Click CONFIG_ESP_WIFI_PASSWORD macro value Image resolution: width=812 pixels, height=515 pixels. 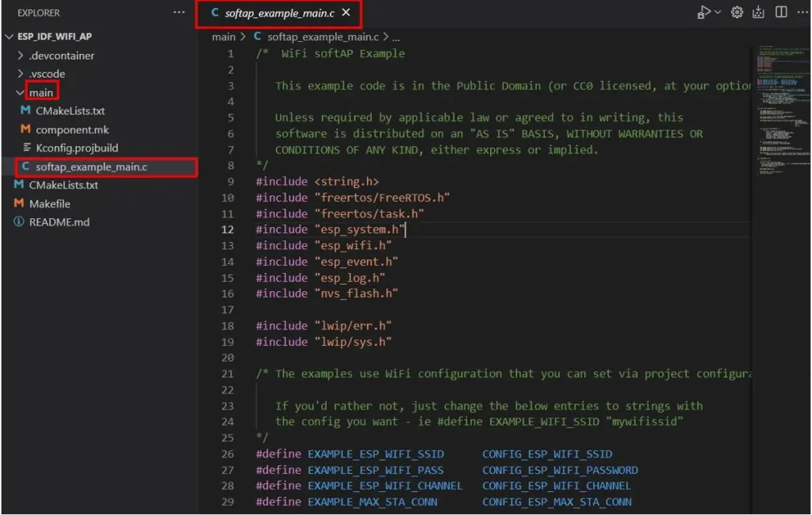click(x=560, y=471)
